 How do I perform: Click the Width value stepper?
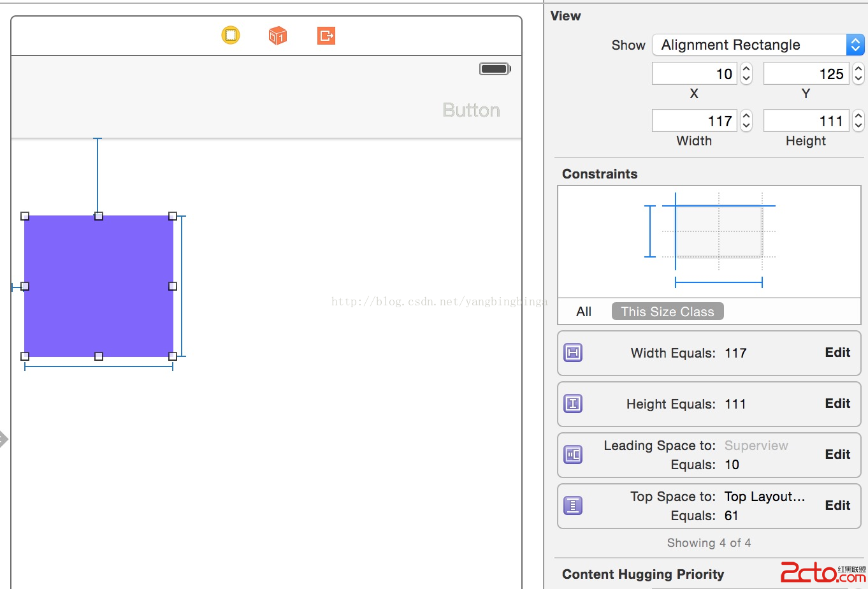pyautogui.click(x=746, y=121)
